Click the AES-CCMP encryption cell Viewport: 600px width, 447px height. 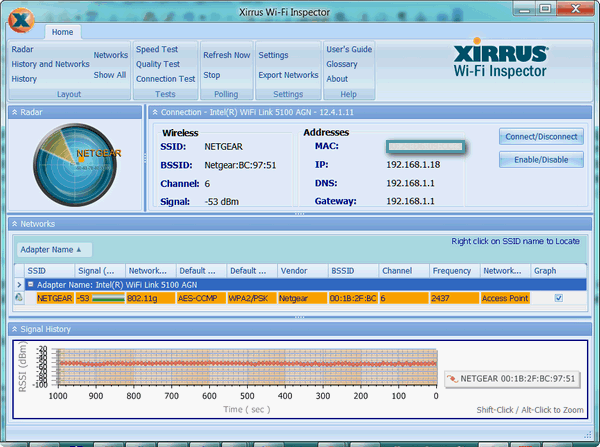pyautogui.click(x=201, y=298)
